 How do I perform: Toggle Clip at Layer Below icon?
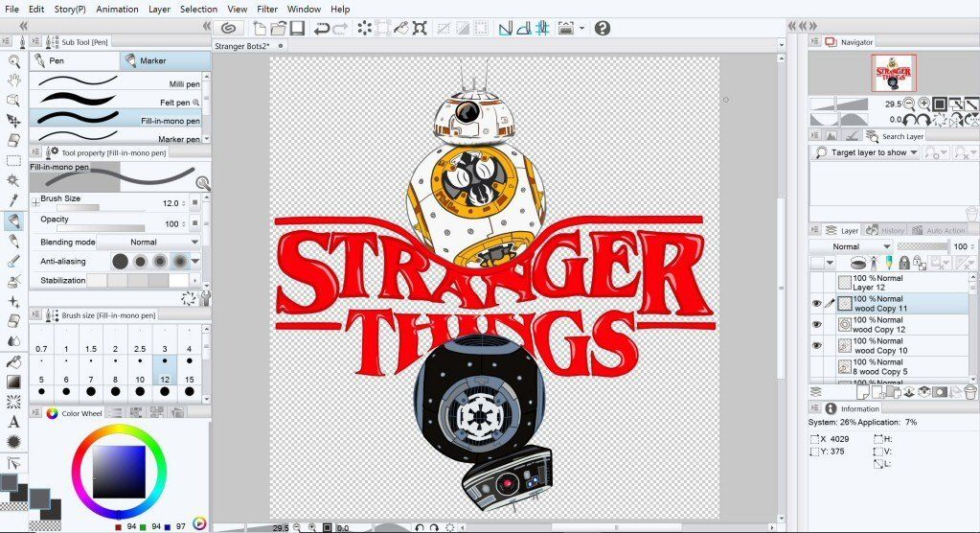click(x=858, y=263)
